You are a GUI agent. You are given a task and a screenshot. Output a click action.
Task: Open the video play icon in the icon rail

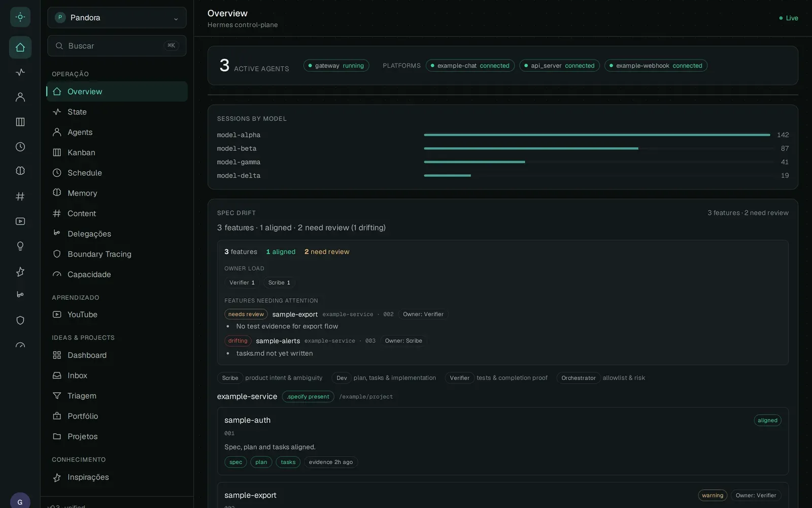click(20, 221)
